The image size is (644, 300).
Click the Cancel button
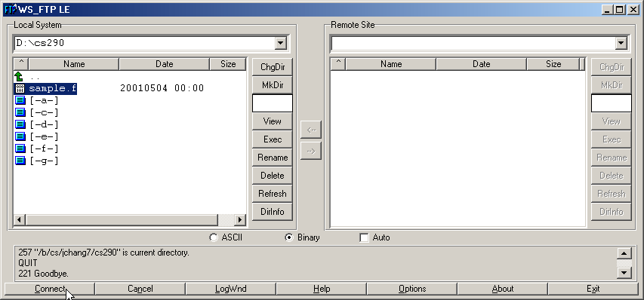click(x=140, y=289)
